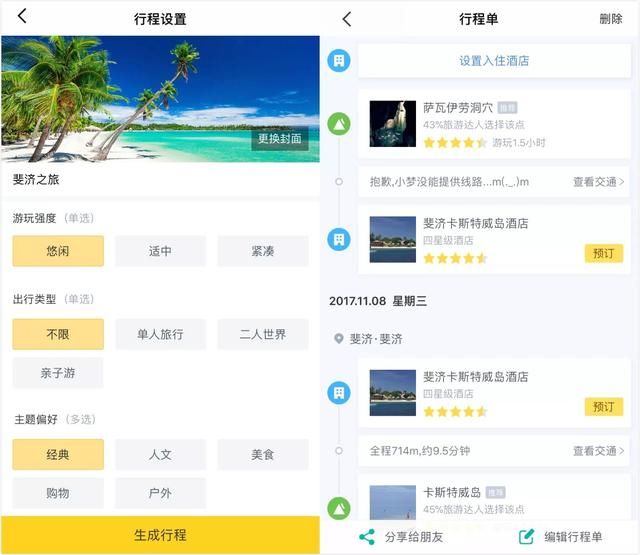Go back from 行程设置 screen
The width and height of the screenshot is (640, 555).
(x=22, y=16)
